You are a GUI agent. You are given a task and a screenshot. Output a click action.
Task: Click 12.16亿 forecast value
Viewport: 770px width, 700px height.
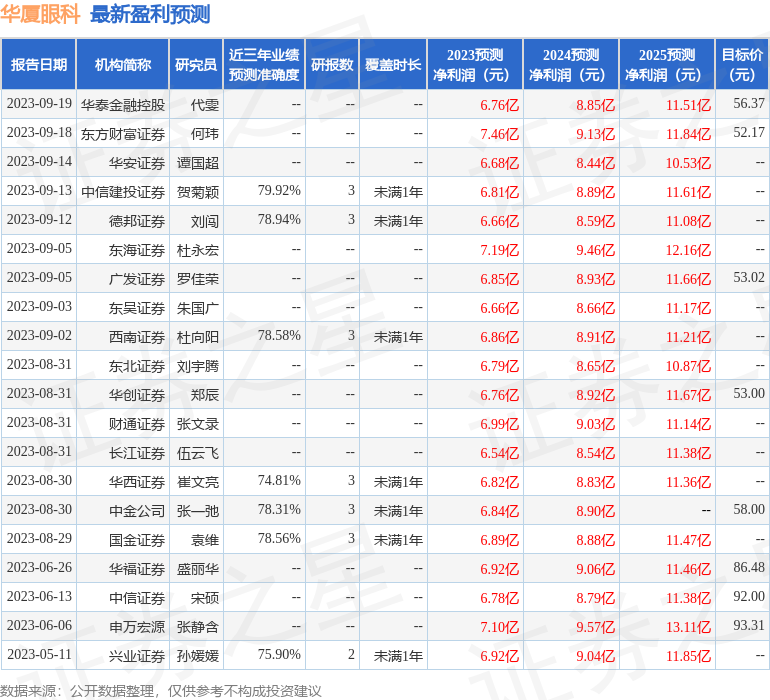[x=688, y=250]
